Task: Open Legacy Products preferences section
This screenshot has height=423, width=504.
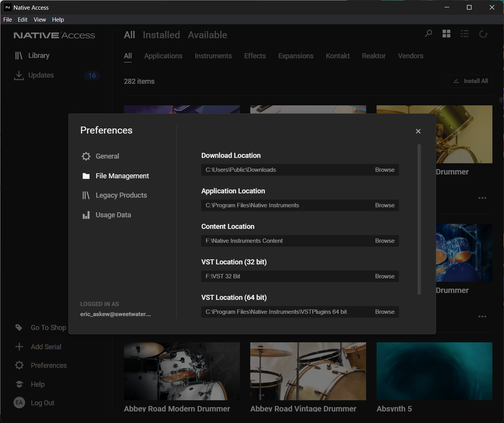Action: 121,195
